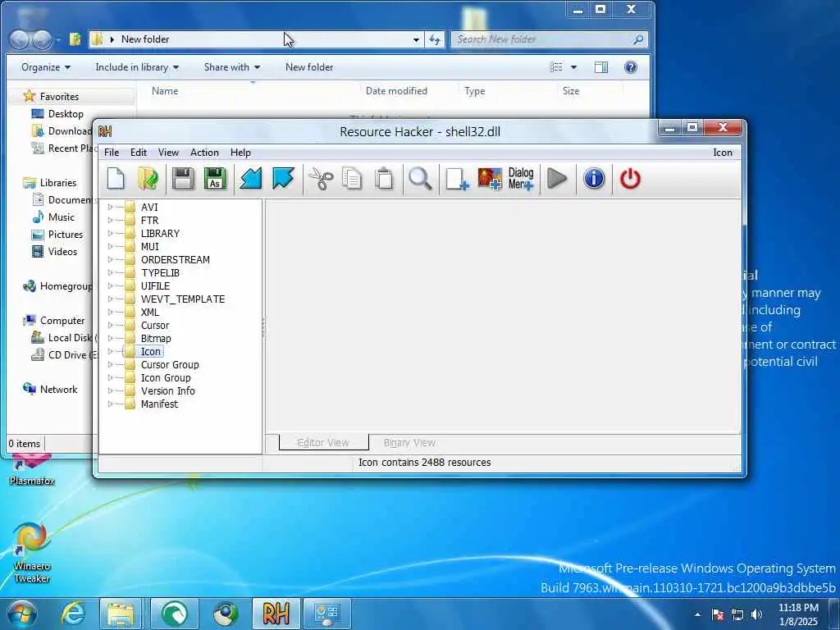Select Network in Explorer navigation pane
840x630 pixels.
click(58, 390)
